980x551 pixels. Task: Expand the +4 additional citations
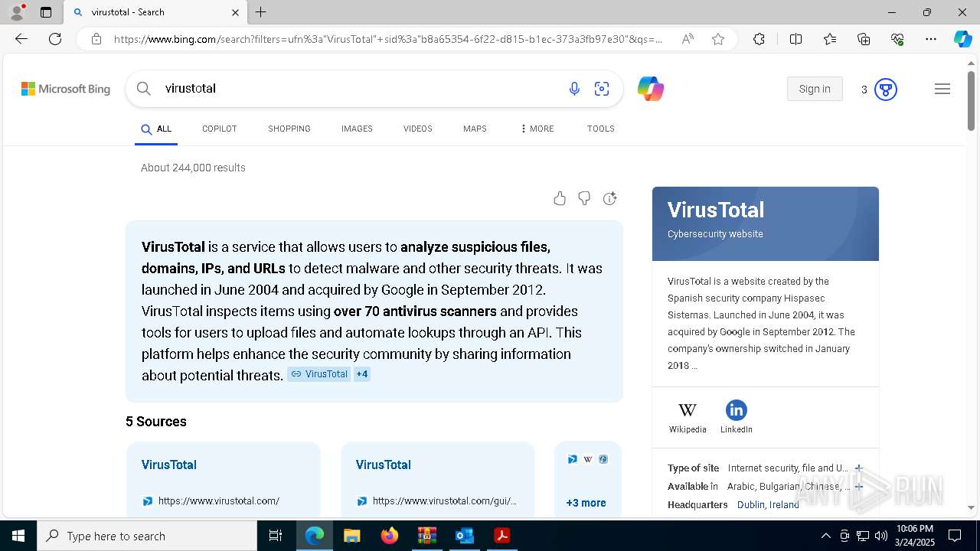tap(362, 374)
